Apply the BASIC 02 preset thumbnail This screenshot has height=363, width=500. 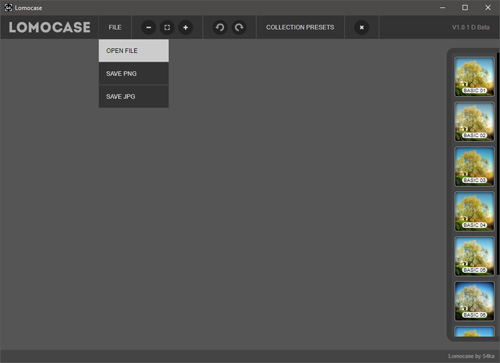[x=474, y=122]
